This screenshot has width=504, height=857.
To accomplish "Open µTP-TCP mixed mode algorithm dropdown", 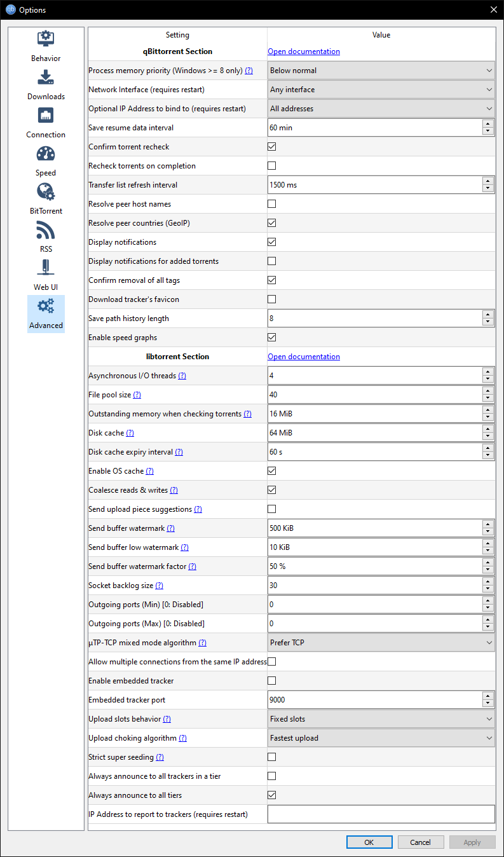I will pyautogui.click(x=381, y=643).
